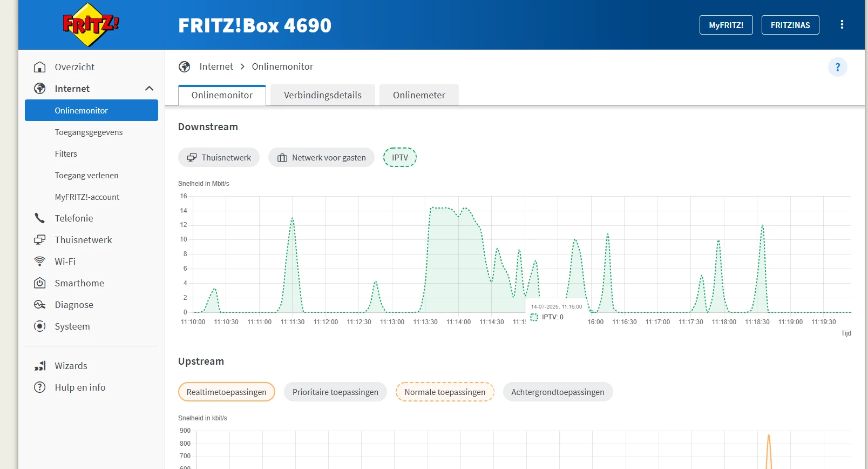Toggle Netwerk voor gasten series

321,157
